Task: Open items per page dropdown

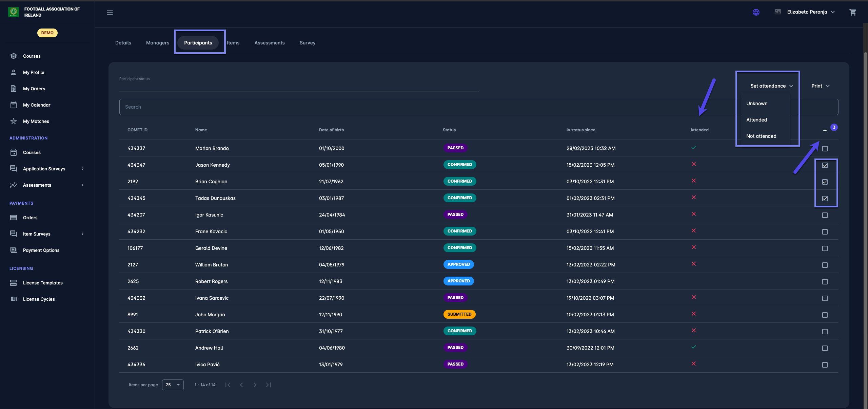Action: click(173, 385)
